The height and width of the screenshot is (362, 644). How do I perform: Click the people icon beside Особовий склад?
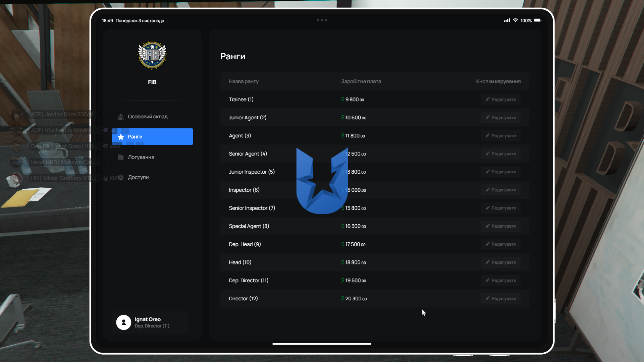point(121,117)
